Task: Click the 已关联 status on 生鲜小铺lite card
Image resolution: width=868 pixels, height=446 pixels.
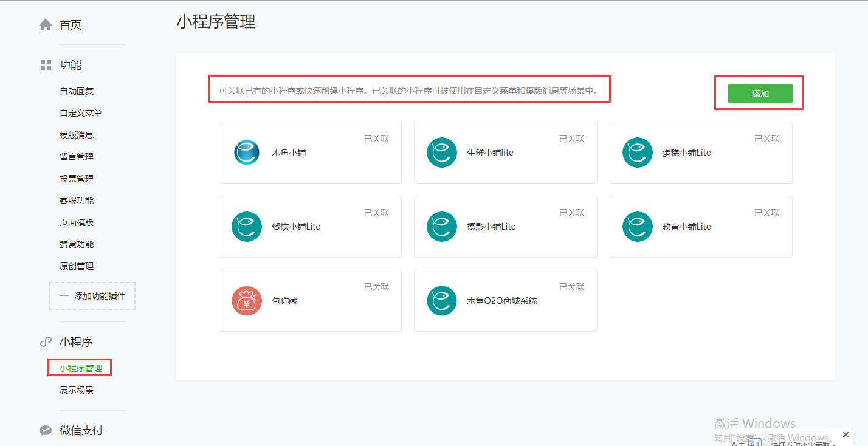Action: coord(572,139)
